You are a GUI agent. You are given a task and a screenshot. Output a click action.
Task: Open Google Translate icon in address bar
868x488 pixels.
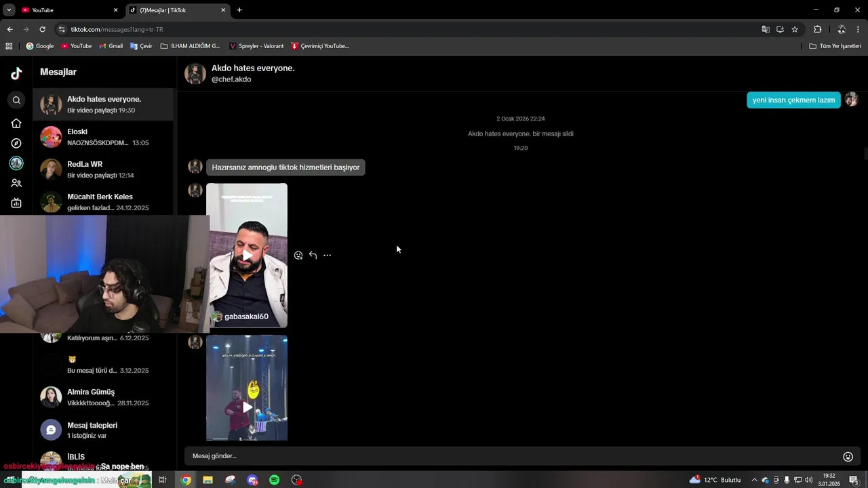766,29
